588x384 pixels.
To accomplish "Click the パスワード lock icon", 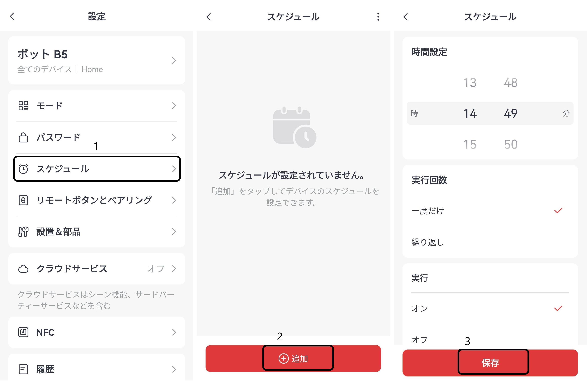I will [23, 137].
